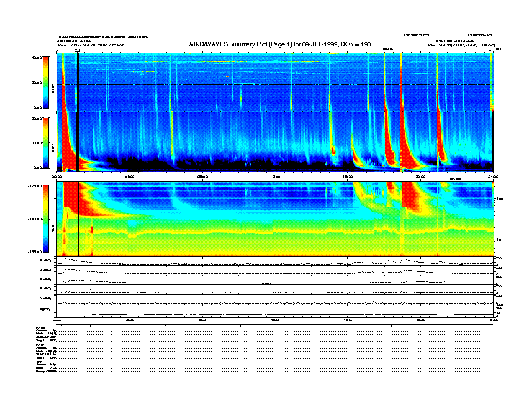Click the bottom line-plot panel above lower time axis
This screenshot has height=411, width=532.
[275, 310]
